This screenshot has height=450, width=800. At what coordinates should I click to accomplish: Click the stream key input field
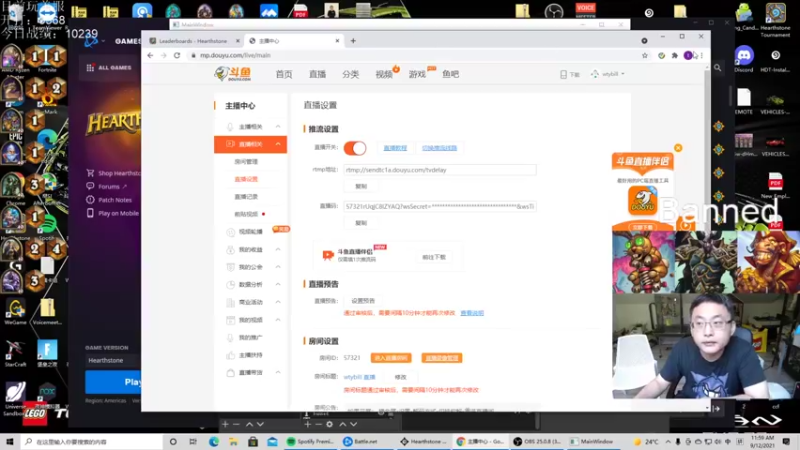pos(440,207)
